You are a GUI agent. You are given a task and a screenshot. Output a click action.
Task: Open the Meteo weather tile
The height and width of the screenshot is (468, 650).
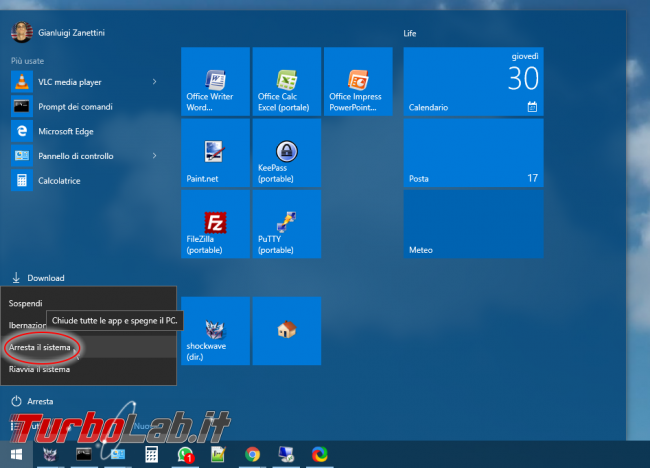tap(473, 224)
